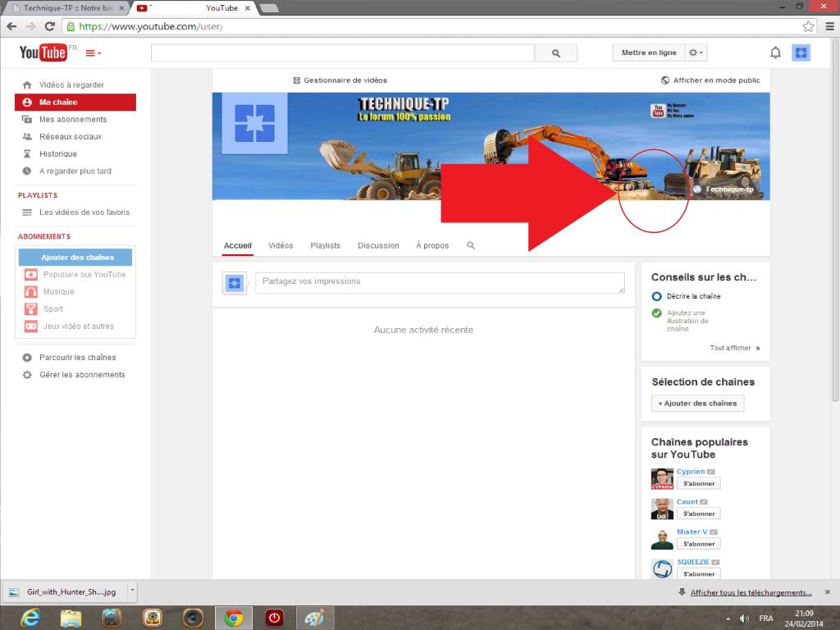The image size is (840, 630).
Task: Open the Girl_with_Hunter download item
Action: [64, 592]
